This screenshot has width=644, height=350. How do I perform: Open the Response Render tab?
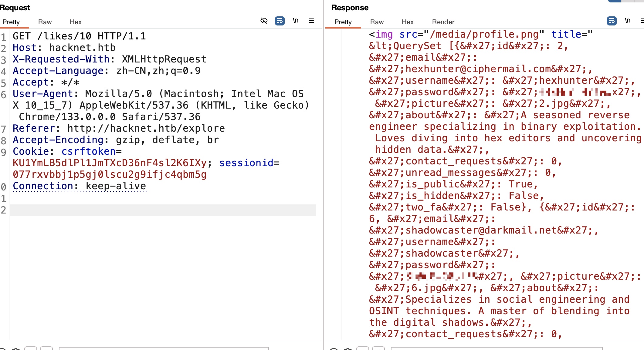click(x=443, y=22)
